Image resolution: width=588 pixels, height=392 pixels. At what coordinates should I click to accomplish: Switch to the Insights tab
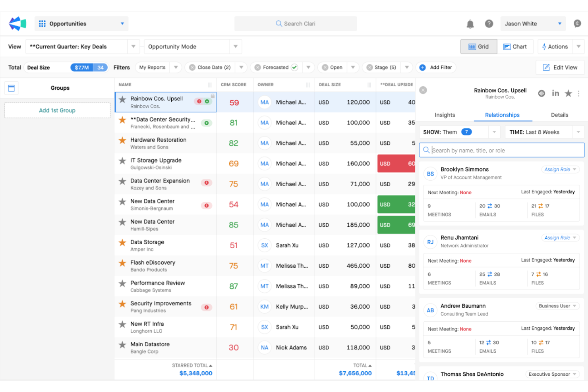(445, 115)
